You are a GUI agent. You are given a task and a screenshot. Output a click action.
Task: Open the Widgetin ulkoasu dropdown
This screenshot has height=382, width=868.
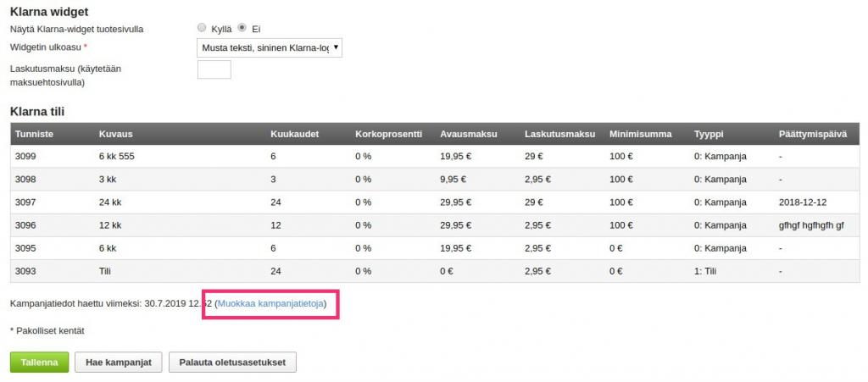[x=270, y=47]
